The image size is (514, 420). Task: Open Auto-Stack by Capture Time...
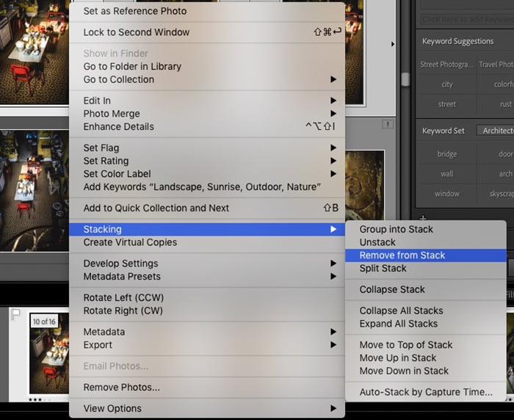(426, 392)
